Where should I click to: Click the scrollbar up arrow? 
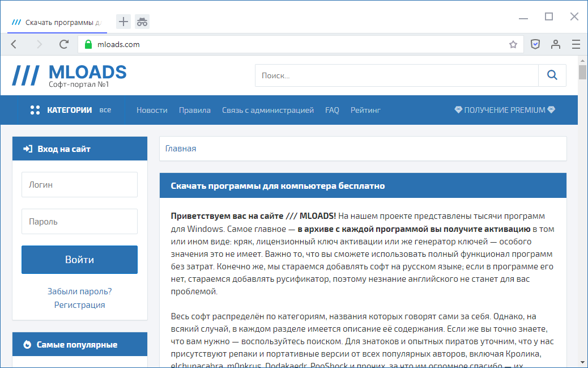point(582,60)
